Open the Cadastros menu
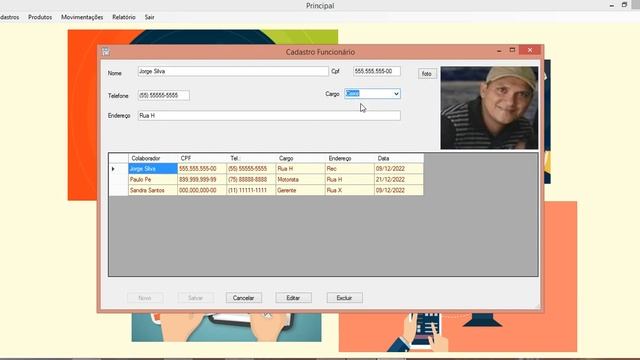 [x=9, y=17]
